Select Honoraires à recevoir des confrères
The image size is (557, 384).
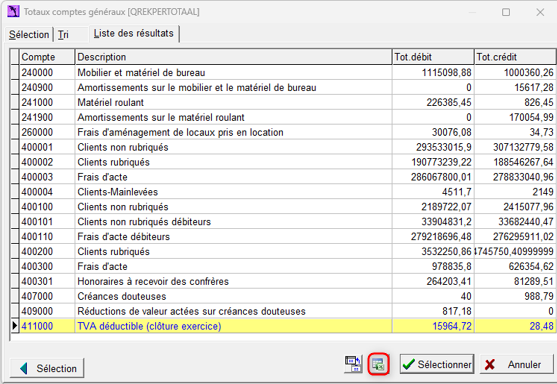[233, 281]
